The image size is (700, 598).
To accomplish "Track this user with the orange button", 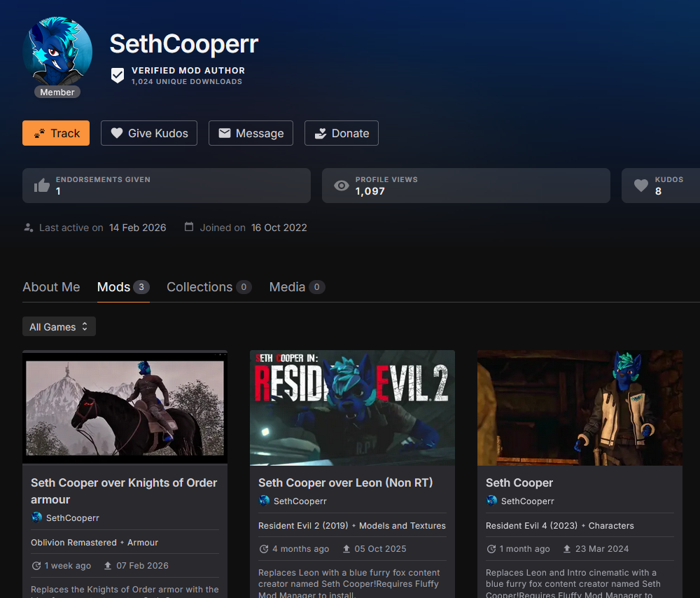I will pos(56,133).
